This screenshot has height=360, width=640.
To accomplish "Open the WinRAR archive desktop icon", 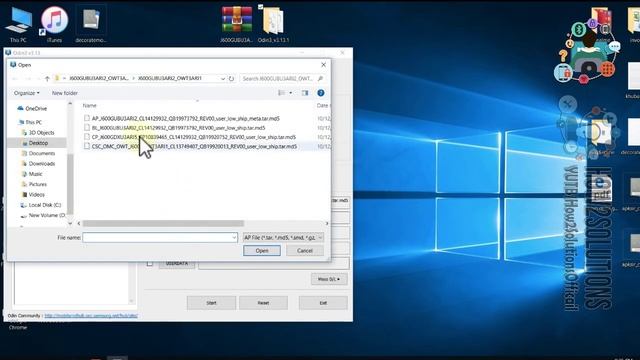I will (237, 24).
